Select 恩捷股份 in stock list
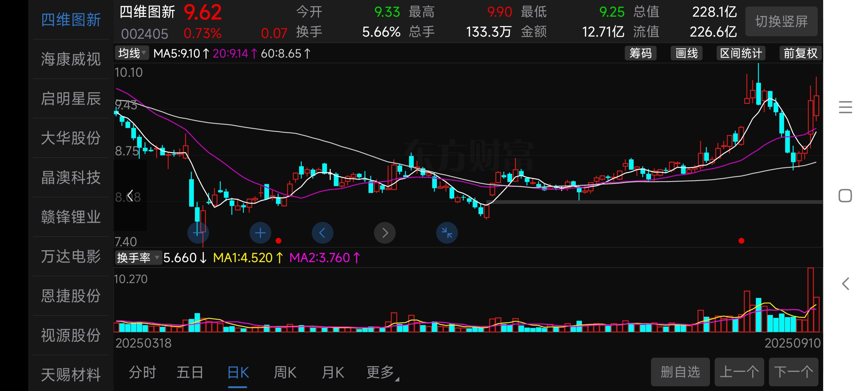This screenshot has height=391, width=868. [71, 296]
